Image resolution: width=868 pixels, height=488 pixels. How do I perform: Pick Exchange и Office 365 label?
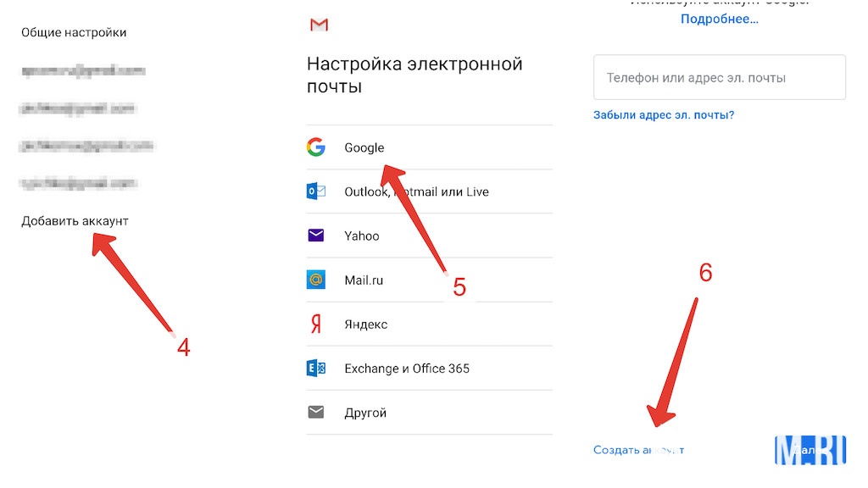click(x=407, y=369)
